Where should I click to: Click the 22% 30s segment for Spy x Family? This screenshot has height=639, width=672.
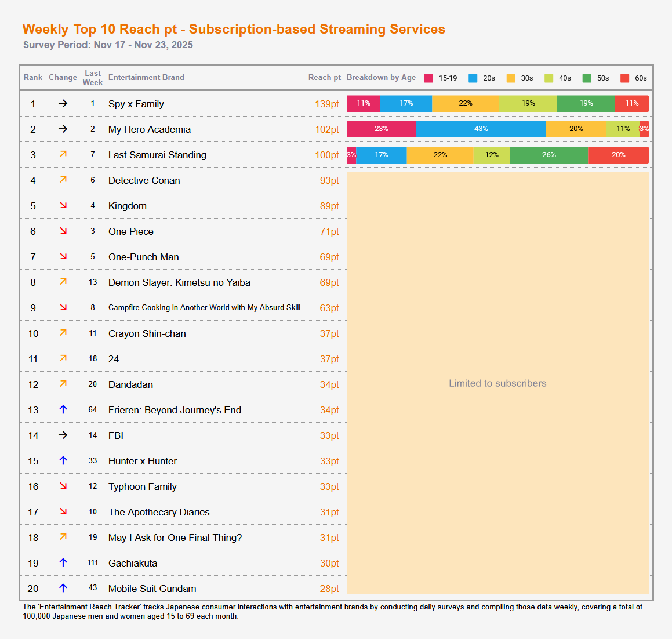[466, 104]
